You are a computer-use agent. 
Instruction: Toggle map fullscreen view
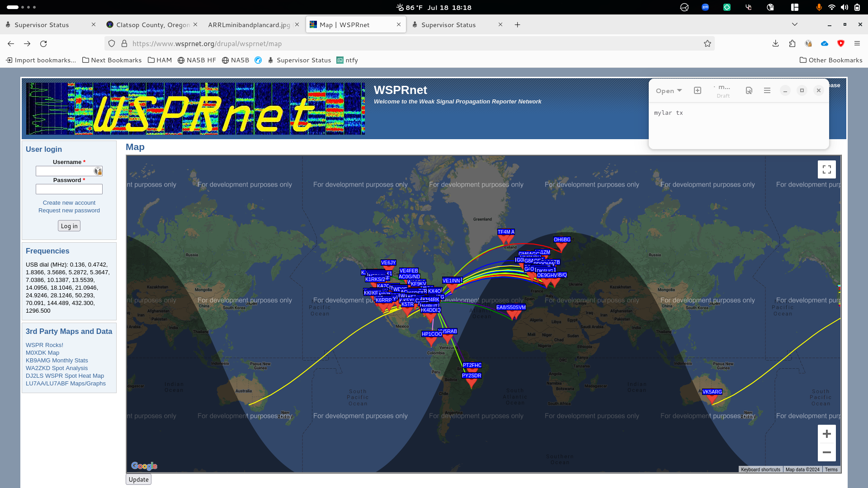click(x=827, y=169)
